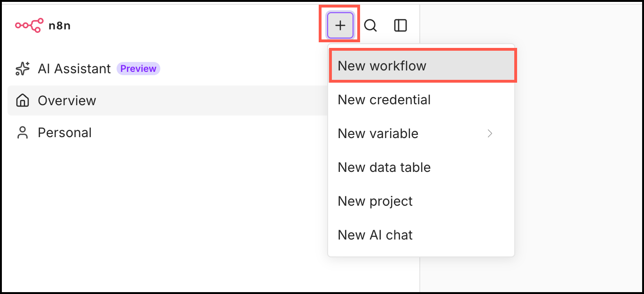Click the Overview home icon
Viewport: 644px width, 294px height.
click(22, 101)
